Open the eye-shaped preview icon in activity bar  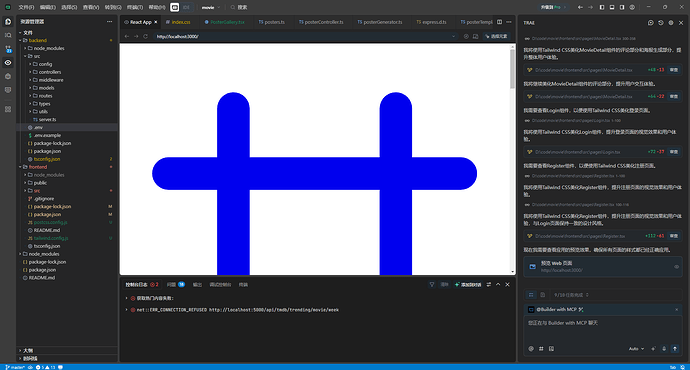click(x=8, y=62)
